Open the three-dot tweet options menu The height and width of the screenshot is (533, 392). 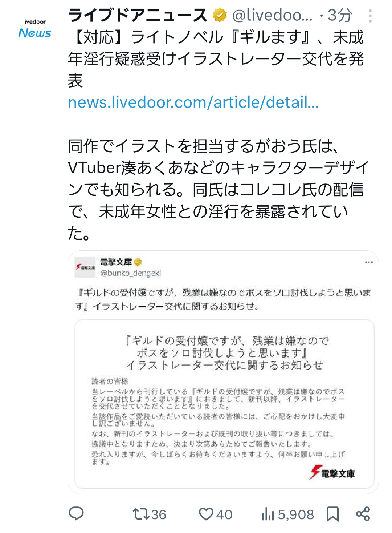(x=370, y=16)
